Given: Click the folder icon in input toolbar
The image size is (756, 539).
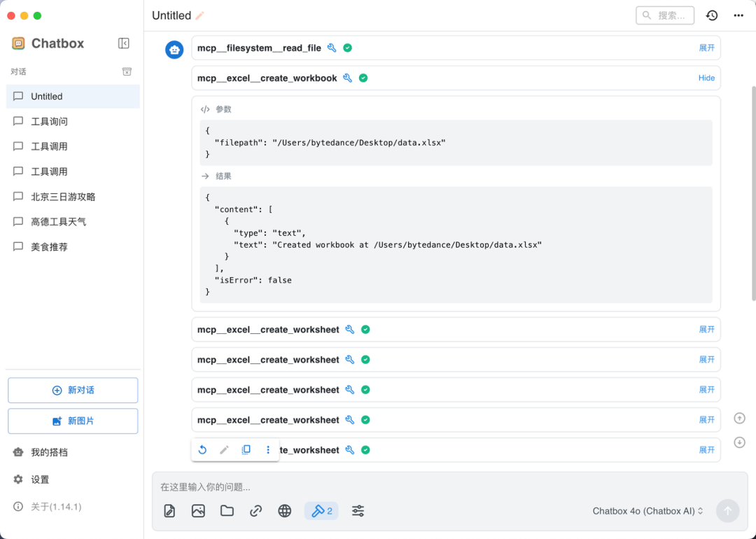Looking at the screenshot, I should (x=227, y=511).
